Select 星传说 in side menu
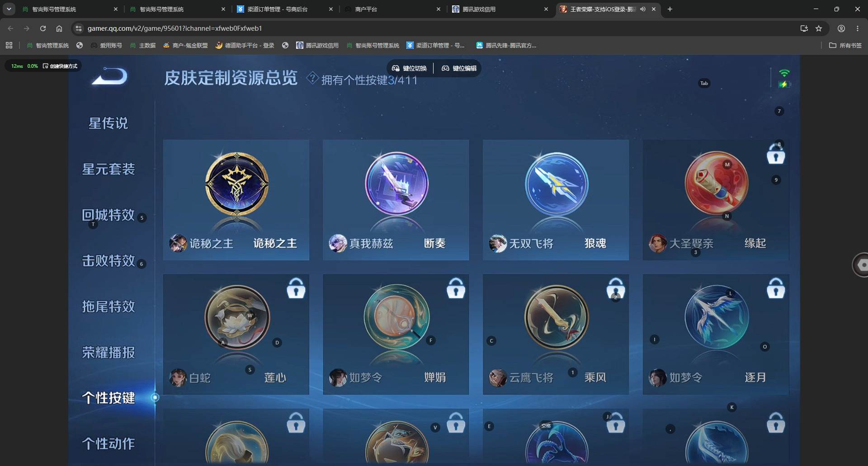The width and height of the screenshot is (868, 466). pos(108,123)
